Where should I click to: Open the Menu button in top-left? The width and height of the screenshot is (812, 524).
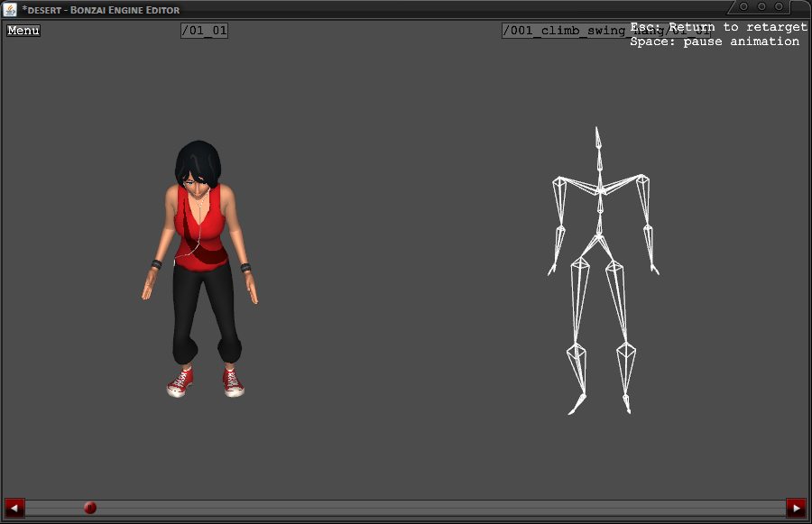(23, 31)
